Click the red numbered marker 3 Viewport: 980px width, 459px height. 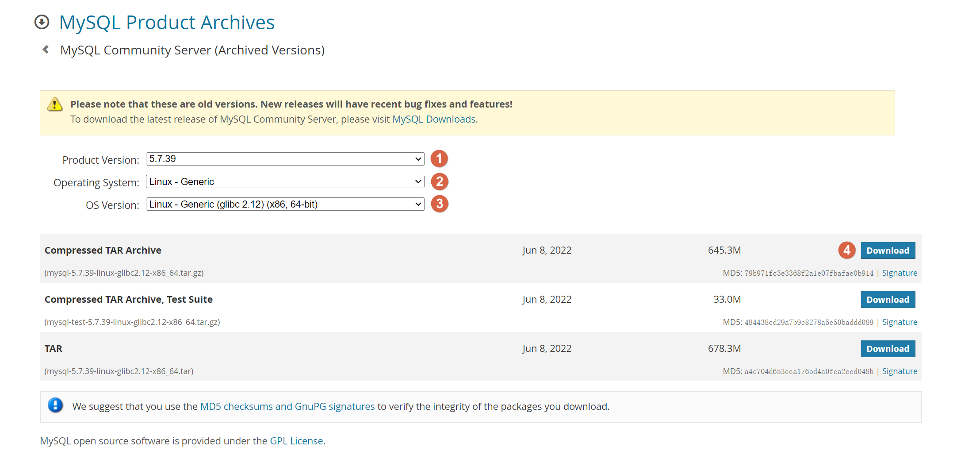(x=439, y=204)
